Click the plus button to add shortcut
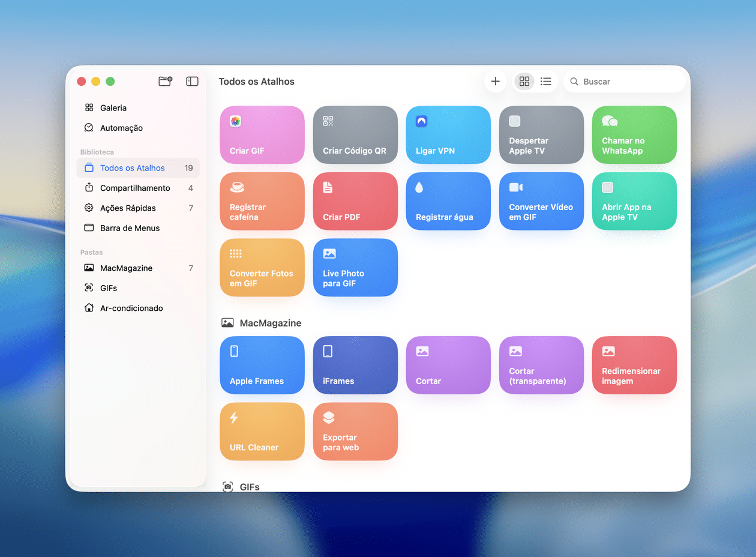Screen dimensions: 756x557 pos(495,82)
